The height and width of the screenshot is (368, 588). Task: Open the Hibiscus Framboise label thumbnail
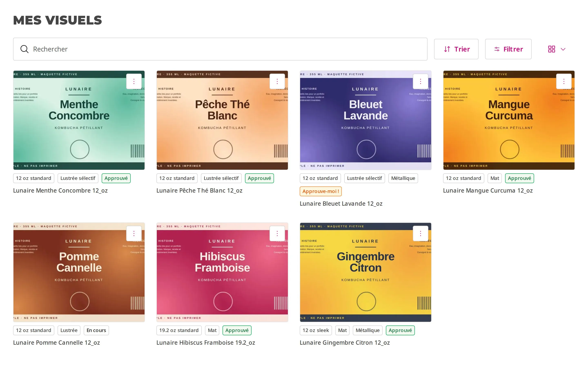coord(222,272)
